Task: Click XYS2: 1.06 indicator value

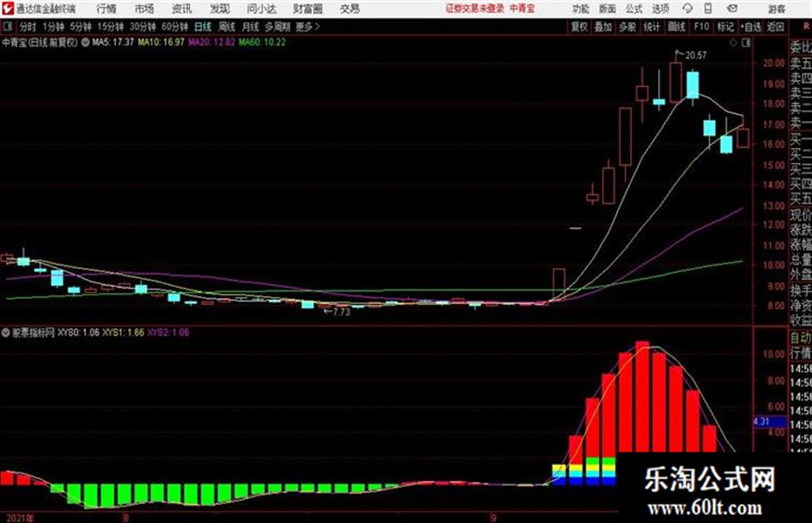Action: tap(168, 332)
